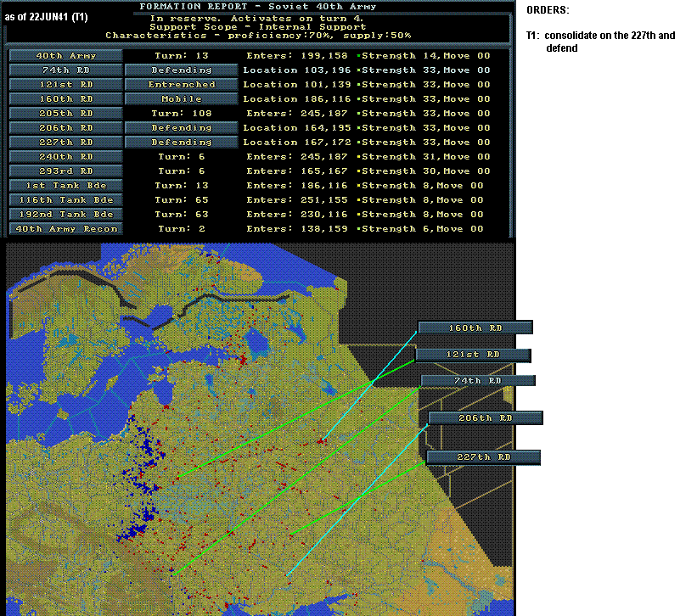Click the Defending status of 74th RD
This screenshot has width=697, height=616.
click(x=182, y=70)
